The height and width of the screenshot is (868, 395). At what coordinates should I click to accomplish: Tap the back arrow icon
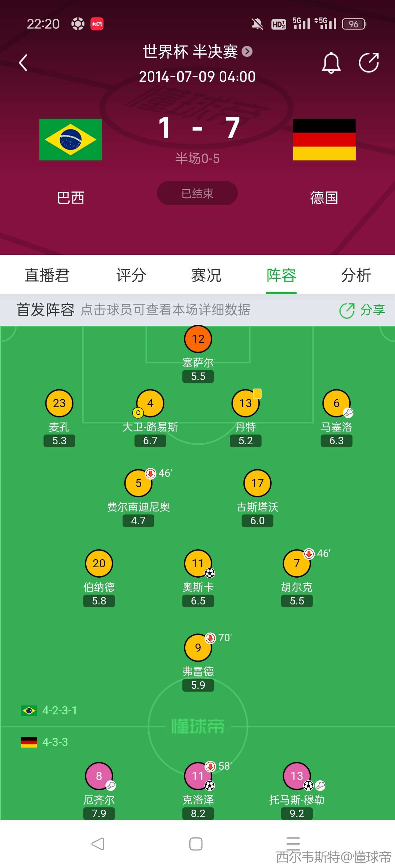(23, 63)
